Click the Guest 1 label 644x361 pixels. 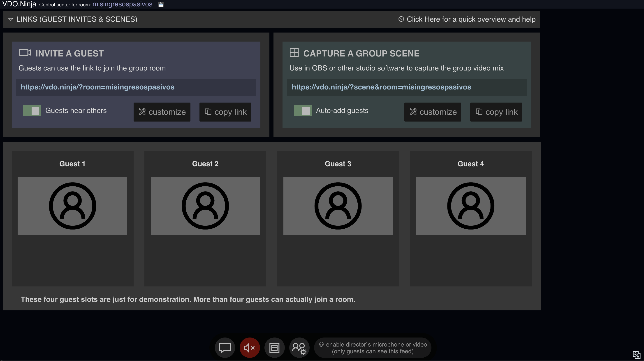(x=72, y=164)
